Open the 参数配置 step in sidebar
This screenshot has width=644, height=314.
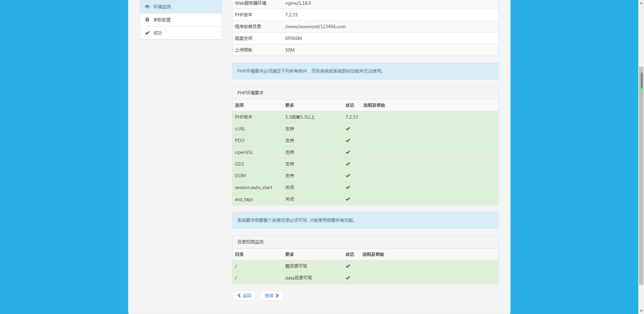181,20
